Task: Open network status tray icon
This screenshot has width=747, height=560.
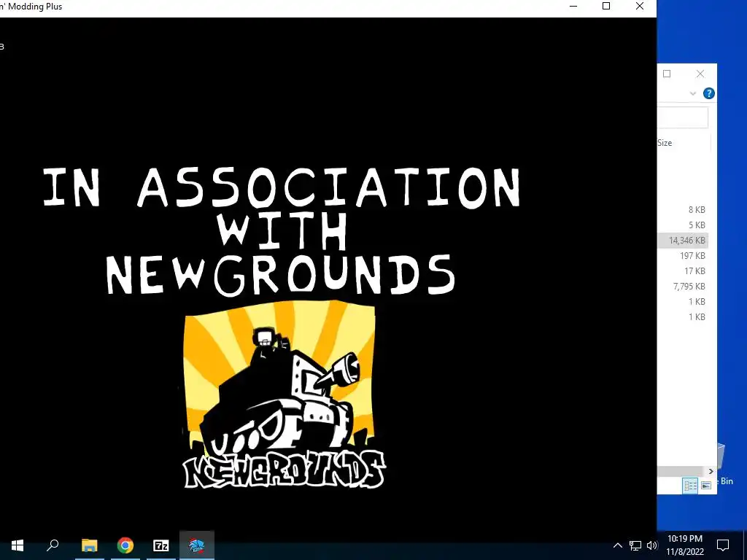Action: coord(635,545)
